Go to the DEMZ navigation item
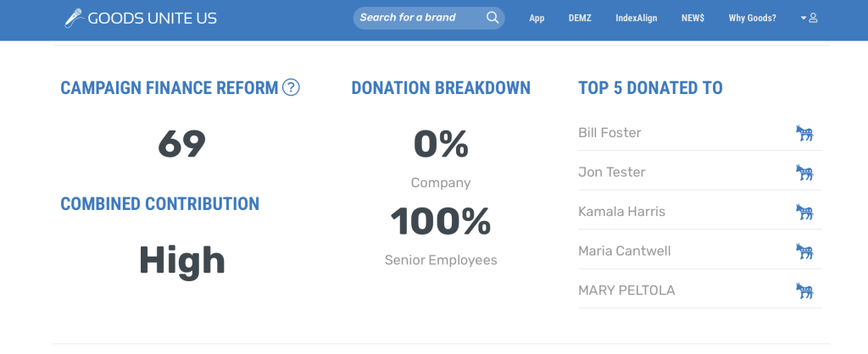 point(580,18)
